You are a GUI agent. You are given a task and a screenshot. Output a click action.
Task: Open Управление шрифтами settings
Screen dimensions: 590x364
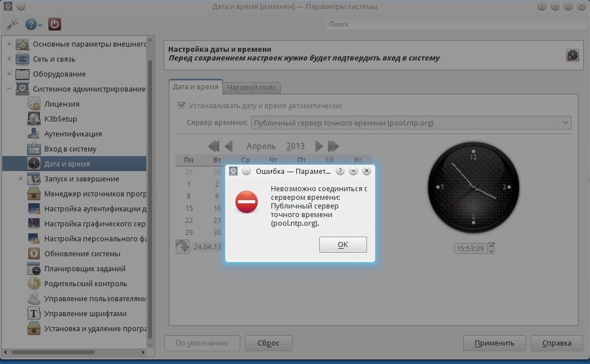click(85, 313)
